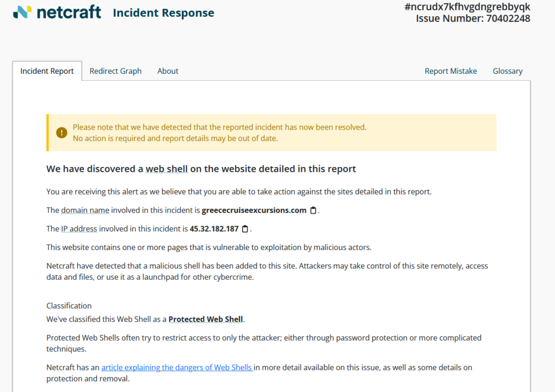
Task: Copy the domain name greececruiseexcursions.com to clipboard
Action: 313,210
